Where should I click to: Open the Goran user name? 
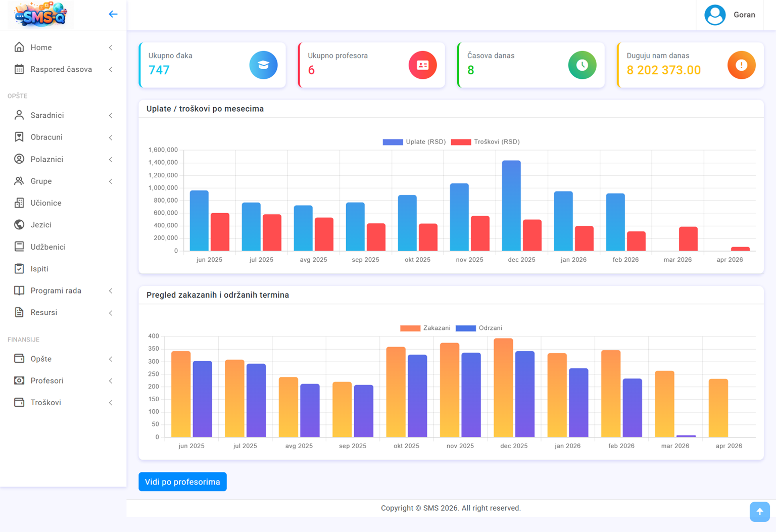[x=744, y=15]
